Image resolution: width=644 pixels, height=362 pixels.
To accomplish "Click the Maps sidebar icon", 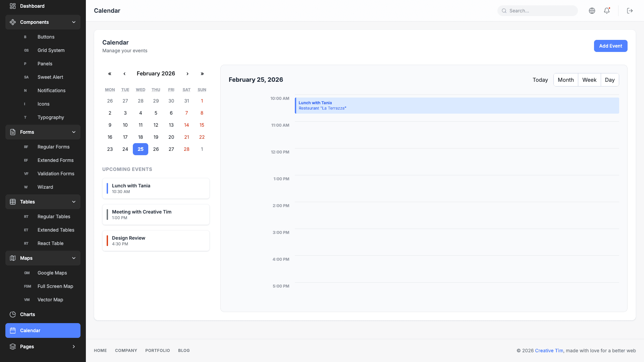I will coord(12,258).
